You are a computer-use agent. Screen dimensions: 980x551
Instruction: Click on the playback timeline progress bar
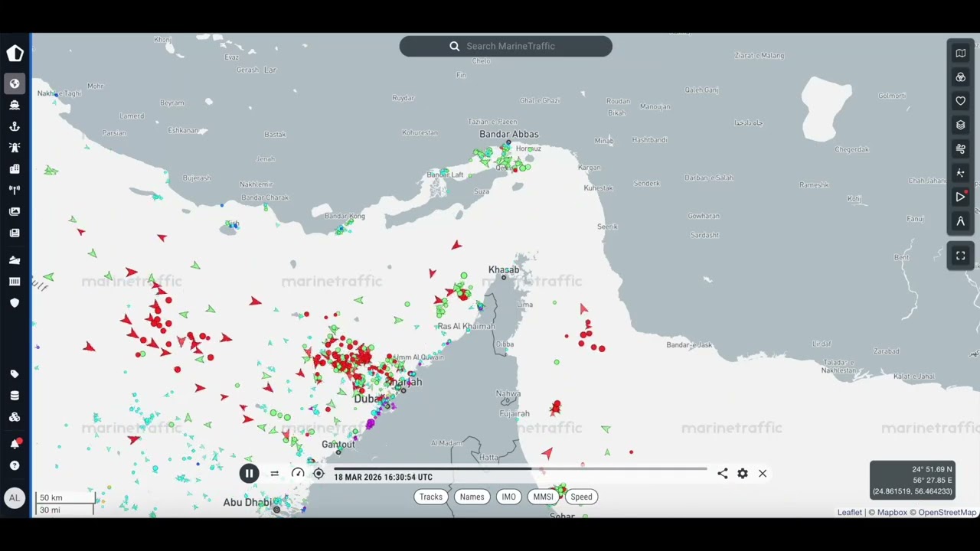520,468
